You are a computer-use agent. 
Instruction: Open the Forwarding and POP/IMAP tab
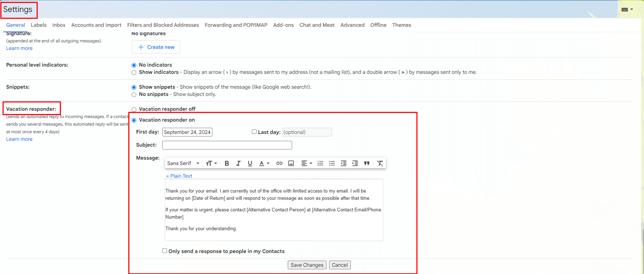pyautogui.click(x=236, y=25)
